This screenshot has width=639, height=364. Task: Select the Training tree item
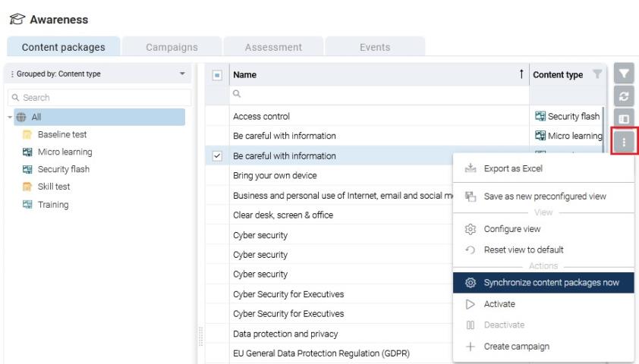click(x=53, y=205)
